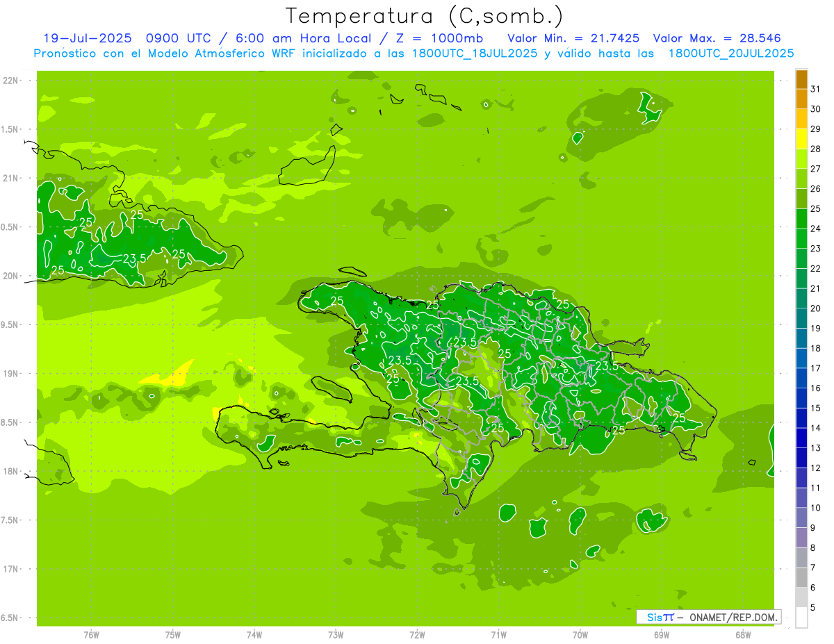Click the colorbar value label '18'
This screenshot has height=644, width=834.
(815, 348)
